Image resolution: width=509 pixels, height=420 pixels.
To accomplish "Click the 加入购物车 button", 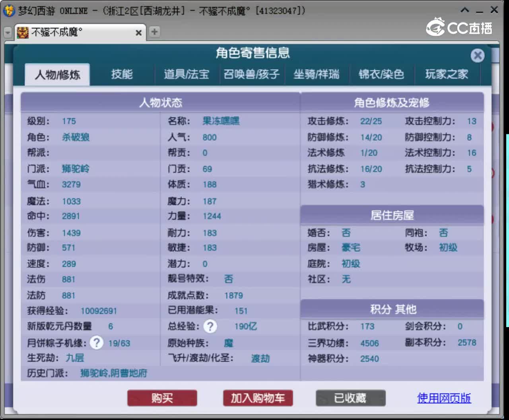I will [258, 398].
